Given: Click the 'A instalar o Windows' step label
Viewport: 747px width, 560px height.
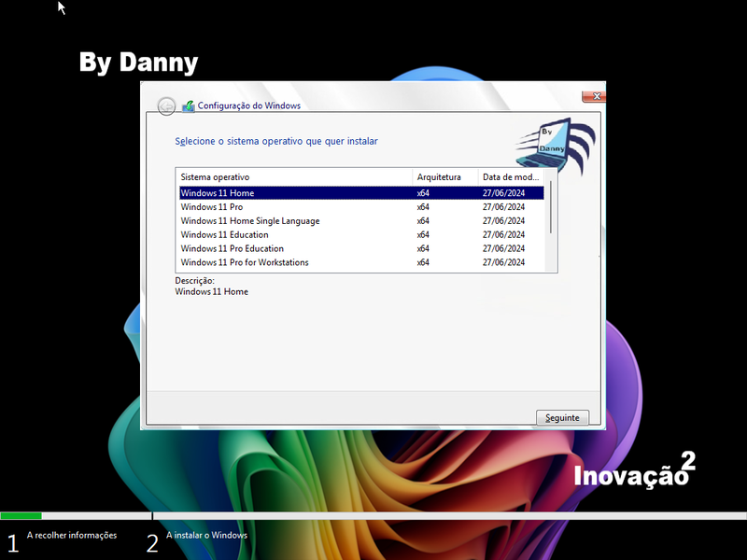Looking at the screenshot, I should click(x=206, y=535).
